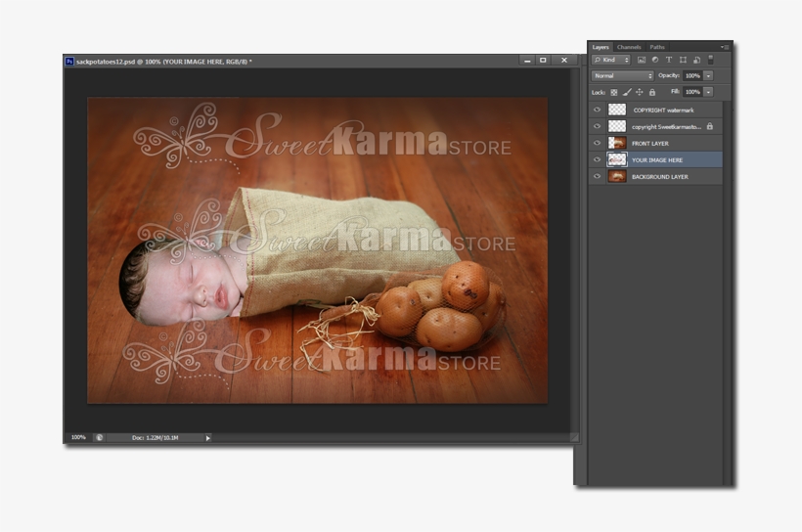802x532 pixels.
Task: Click YOUR IMAGE HERE layer thumbnail
Action: (x=617, y=159)
